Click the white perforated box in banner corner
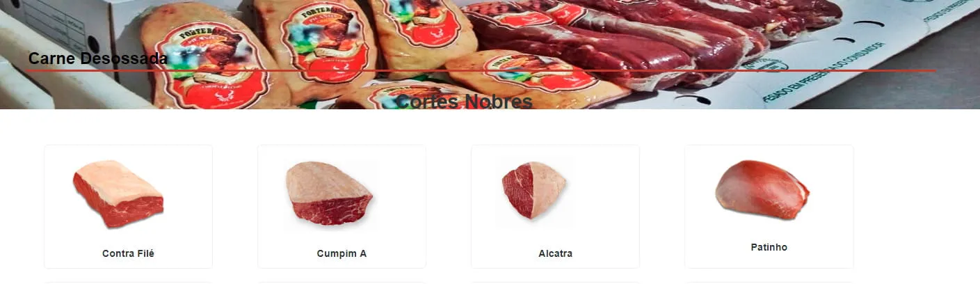 coord(56,28)
